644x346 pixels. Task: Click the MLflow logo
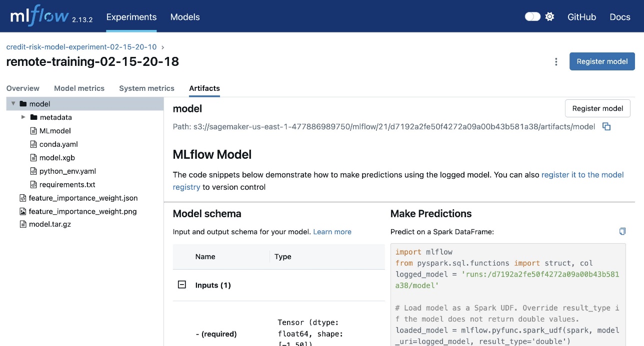pos(39,16)
